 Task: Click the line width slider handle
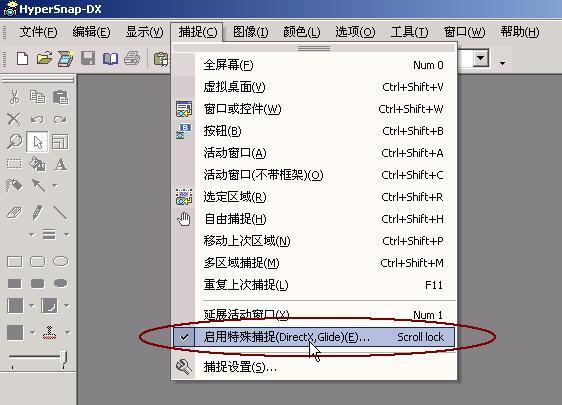click(63, 359)
